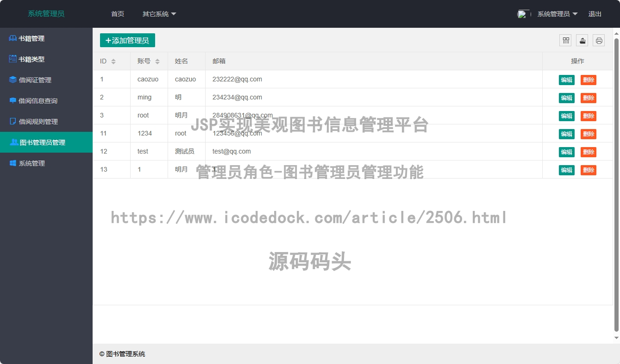Click the 借阅规则管理 note icon

(13, 122)
